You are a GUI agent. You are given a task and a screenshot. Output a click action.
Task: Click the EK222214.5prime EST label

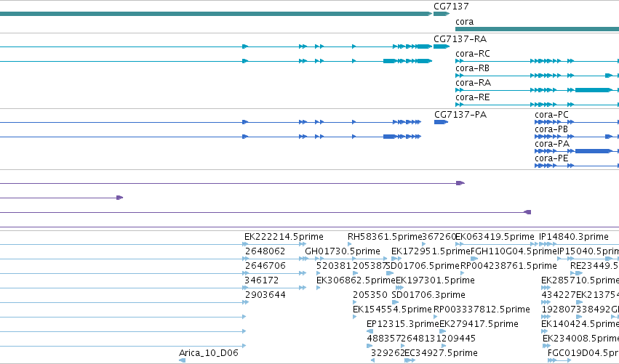click(x=284, y=237)
